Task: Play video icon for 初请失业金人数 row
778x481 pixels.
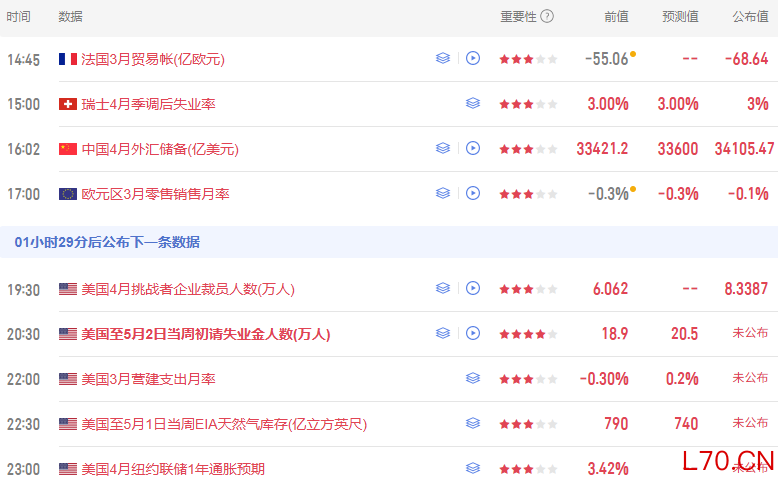Action: click(473, 333)
